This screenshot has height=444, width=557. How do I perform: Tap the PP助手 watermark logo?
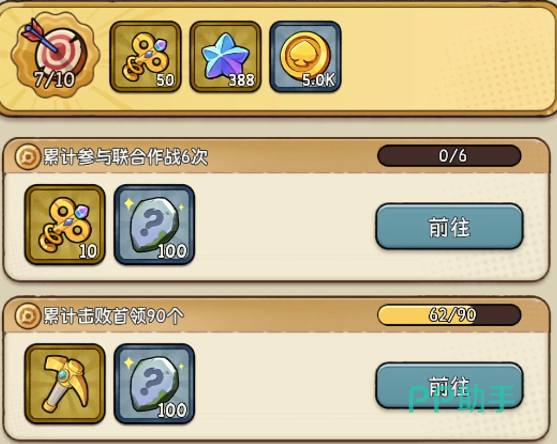(x=461, y=399)
